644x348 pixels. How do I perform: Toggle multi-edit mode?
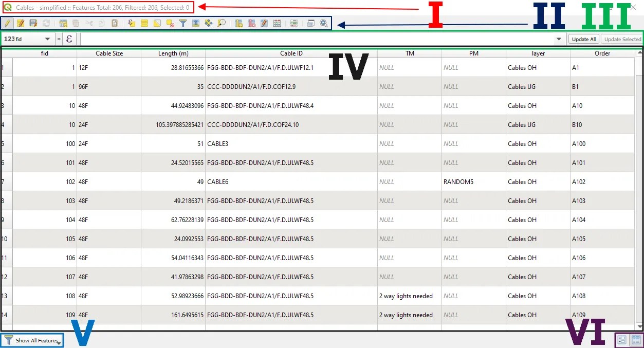(x=21, y=23)
